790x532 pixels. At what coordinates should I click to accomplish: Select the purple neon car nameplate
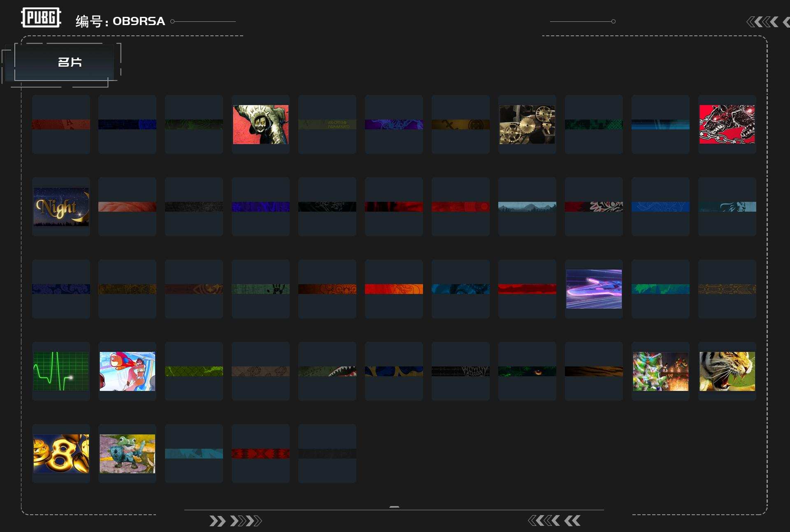tap(594, 289)
